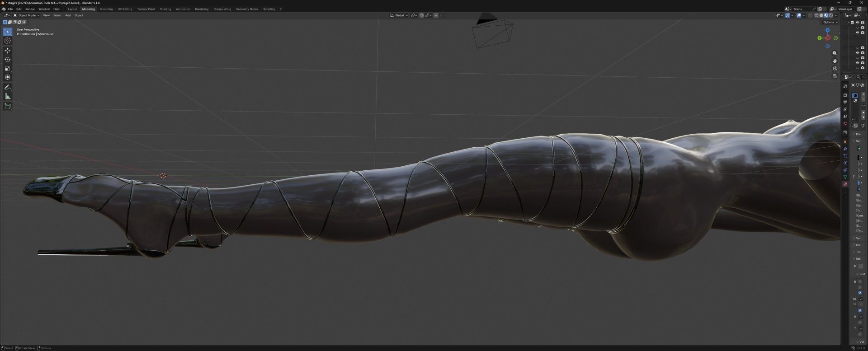
Task: Select the Transform tool
Action: tap(8, 77)
